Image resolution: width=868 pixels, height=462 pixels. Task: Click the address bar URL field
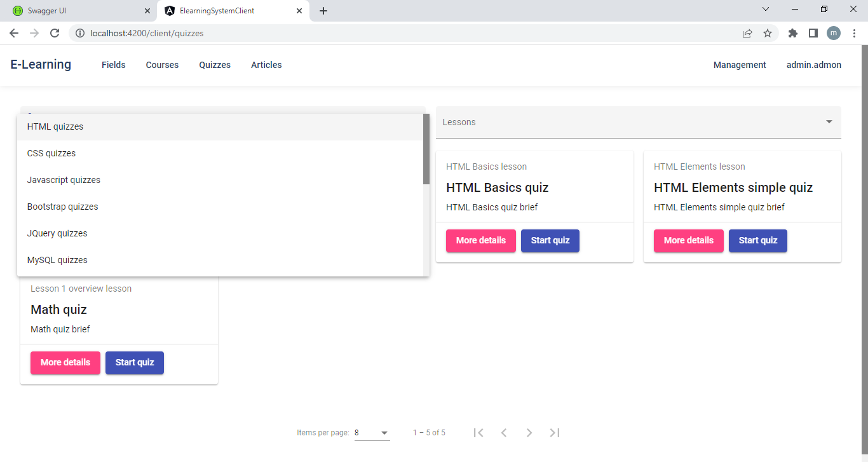407,33
